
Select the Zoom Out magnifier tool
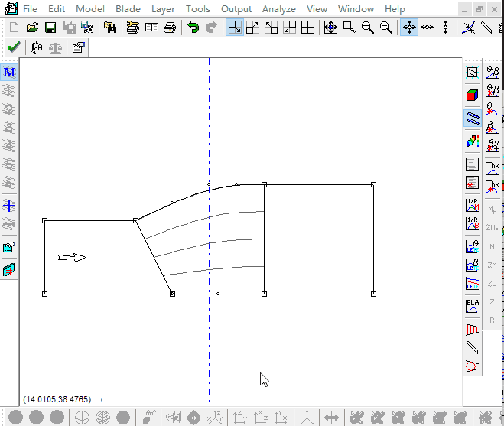[385, 28]
